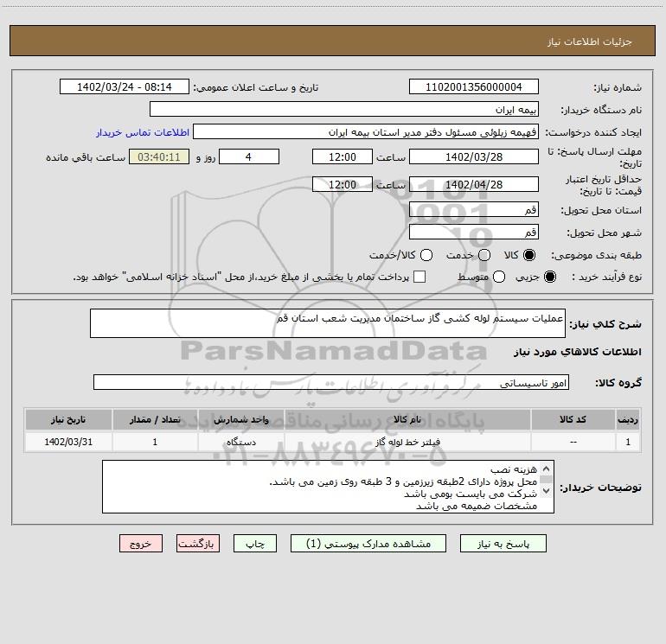Click the delivery city field 'قم'
The height and width of the screenshot is (644, 666).
[x=474, y=232]
